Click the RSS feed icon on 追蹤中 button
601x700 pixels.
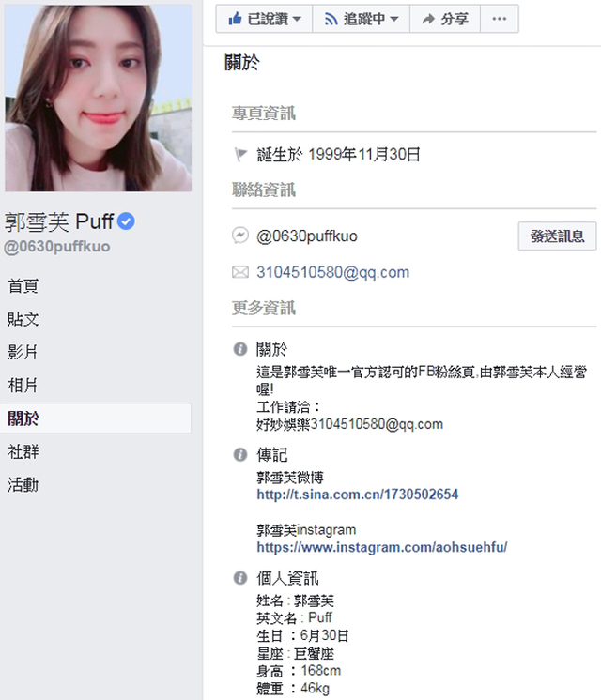pyautogui.click(x=331, y=19)
